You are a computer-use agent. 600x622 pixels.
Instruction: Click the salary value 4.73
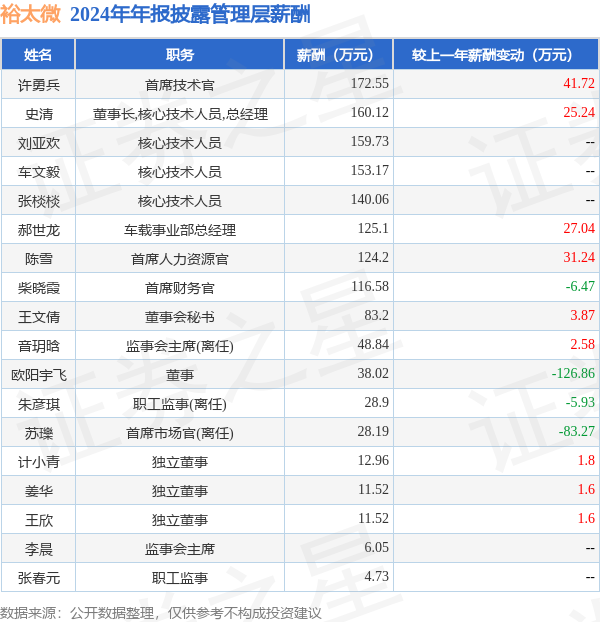[x=377, y=576]
